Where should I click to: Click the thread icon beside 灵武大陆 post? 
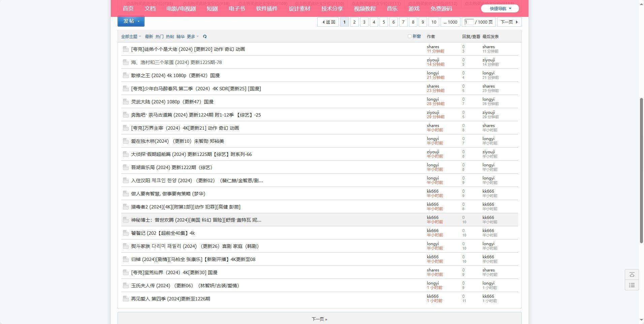[x=126, y=102]
